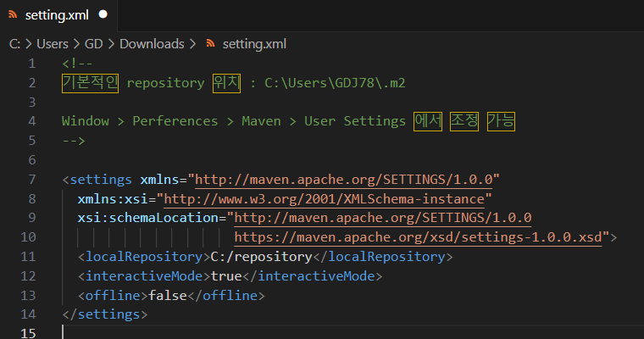Click the highlighted Korean word 가능
This screenshot has width=644, height=339.
pos(501,122)
